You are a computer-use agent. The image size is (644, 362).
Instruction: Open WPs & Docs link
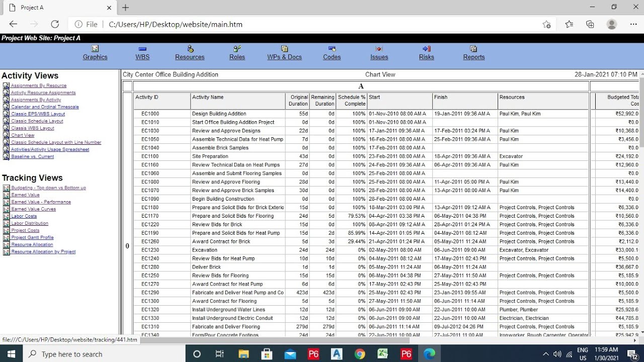(x=284, y=57)
